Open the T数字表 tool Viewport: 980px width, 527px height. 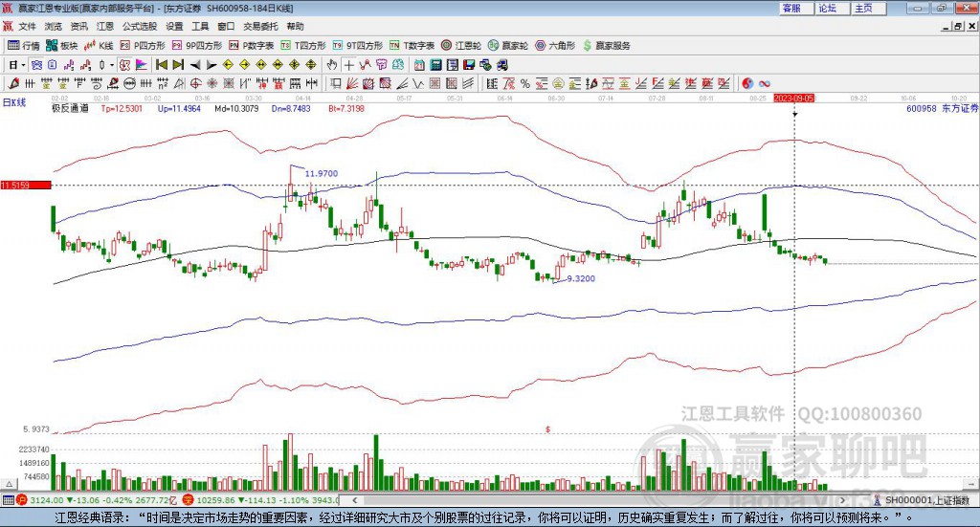click(412, 46)
